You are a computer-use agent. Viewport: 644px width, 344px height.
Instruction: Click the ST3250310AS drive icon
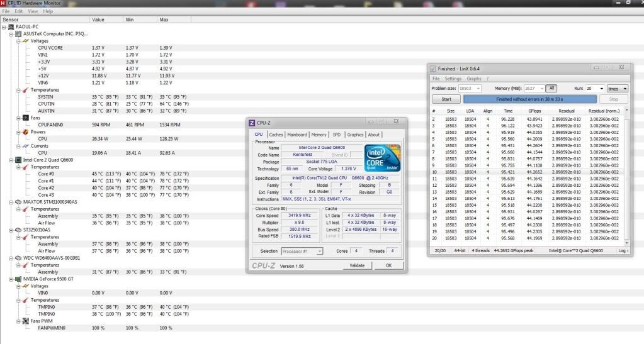(18, 230)
